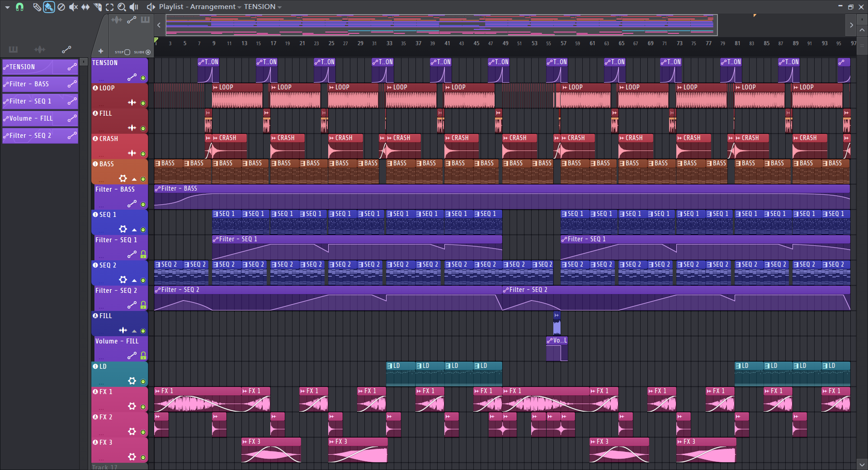Select the Delete tool in the toolbar
The image size is (868, 470).
coord(61,7)
